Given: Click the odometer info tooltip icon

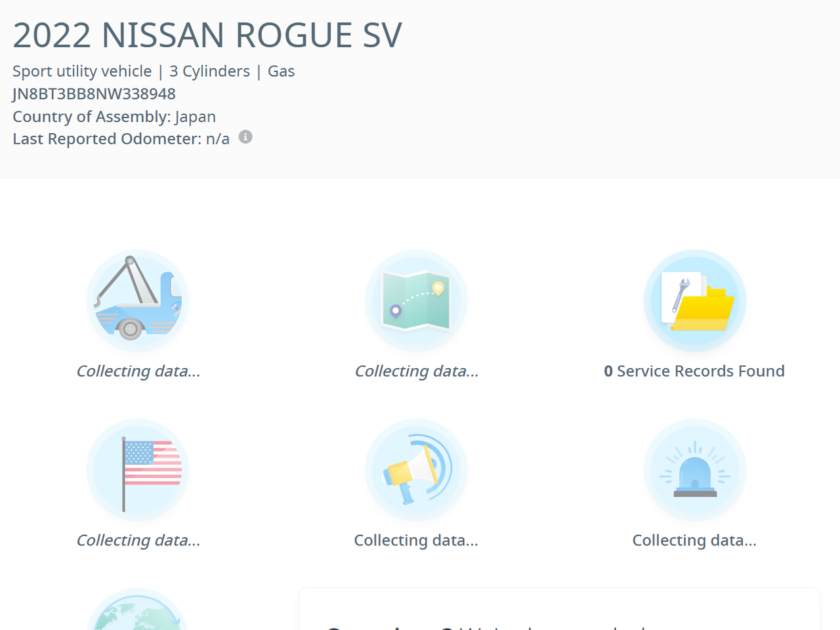Looking at the screenshot, I should coord(245,136).
